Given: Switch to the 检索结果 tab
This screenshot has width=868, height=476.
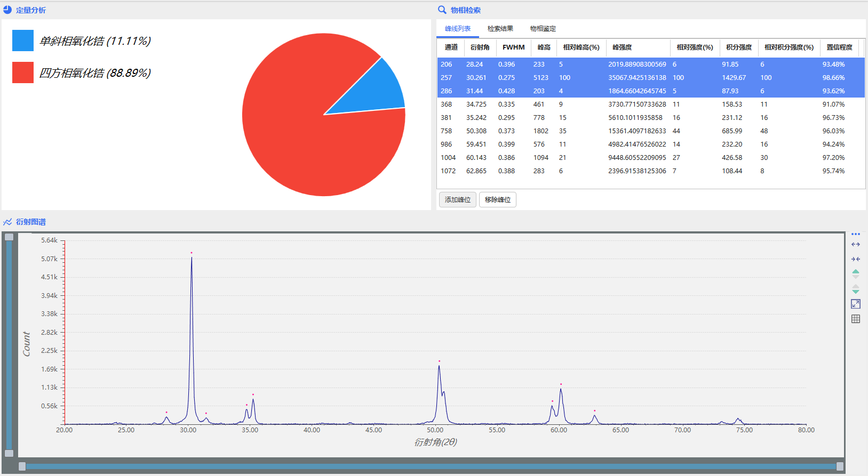Looking at the screenshot, I should 500,29.
